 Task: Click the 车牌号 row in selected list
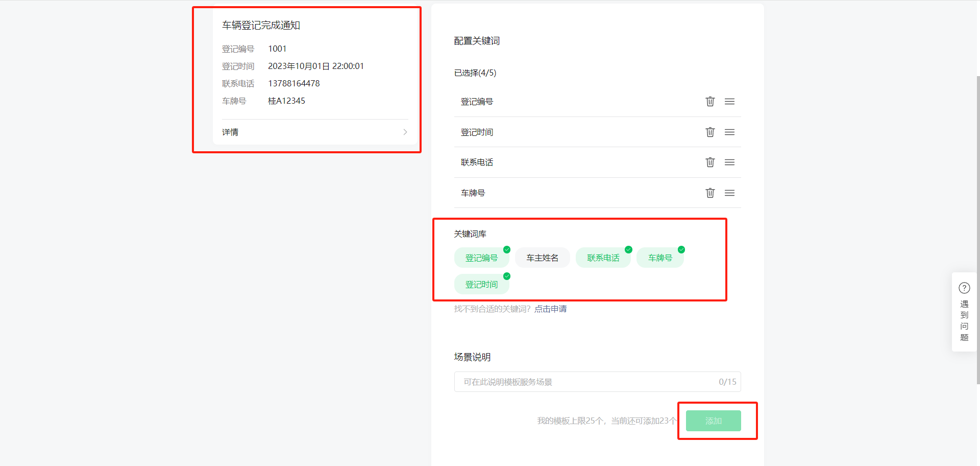(x=597, y=193)
